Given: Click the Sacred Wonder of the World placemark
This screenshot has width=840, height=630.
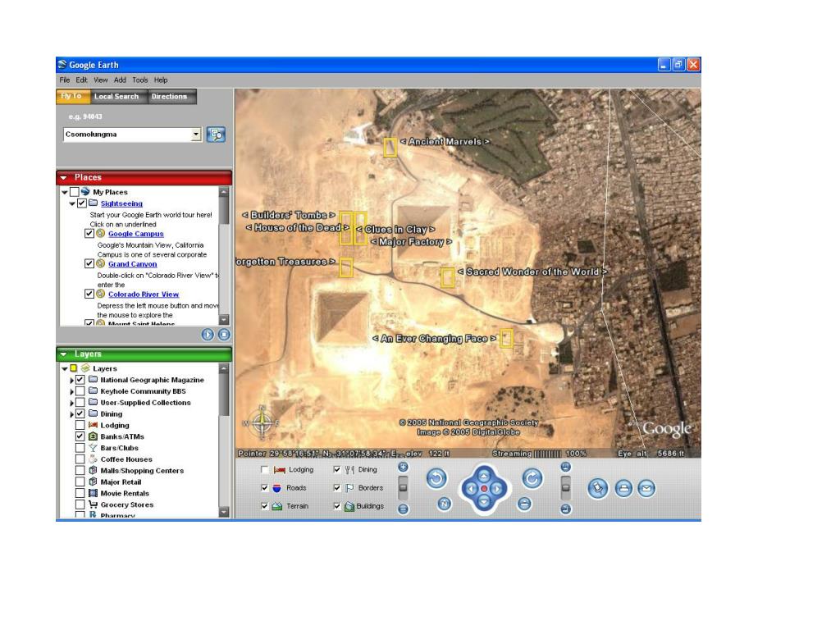Looking at the screenshot, I should tap(448, 277).
